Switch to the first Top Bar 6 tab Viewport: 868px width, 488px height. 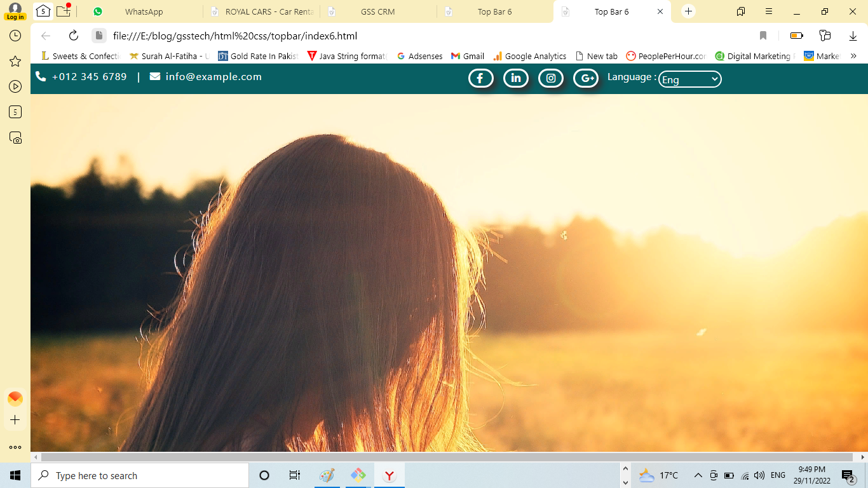(x=495, y=11)
